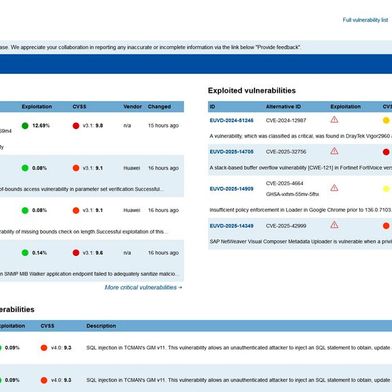This screenshot has height=392, width=392.
Task: Click the out-of-bounds access vulnerability description
Action: (x=82, y=189)
